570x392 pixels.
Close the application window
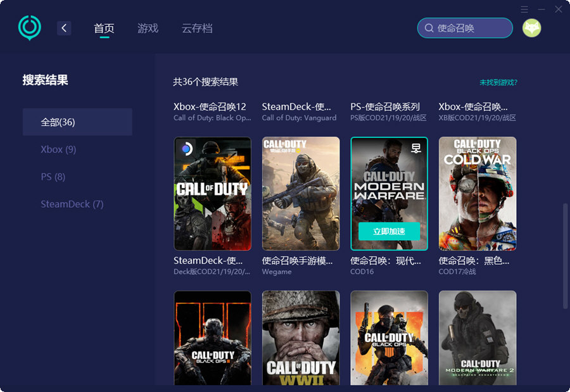coord(559,9)
